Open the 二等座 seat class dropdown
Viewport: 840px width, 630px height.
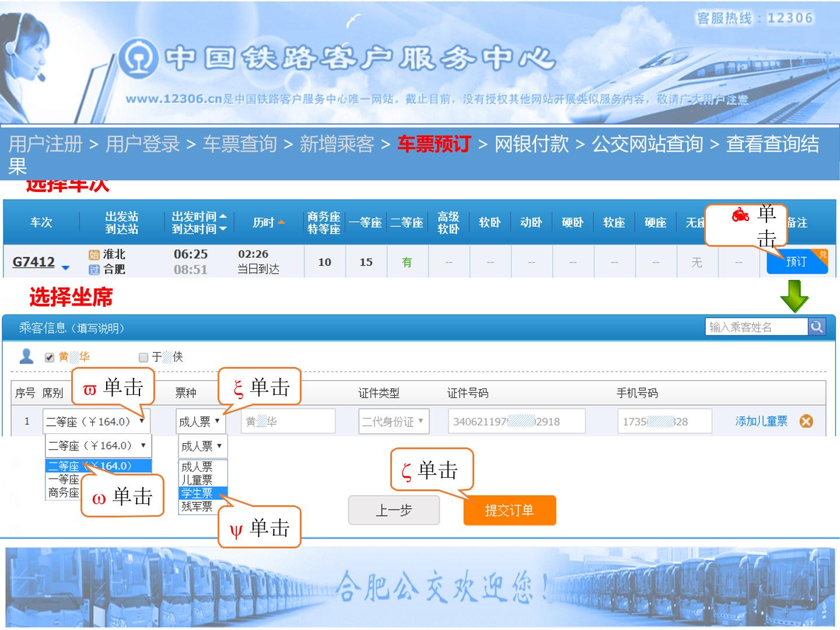click(x=96, y=421)
